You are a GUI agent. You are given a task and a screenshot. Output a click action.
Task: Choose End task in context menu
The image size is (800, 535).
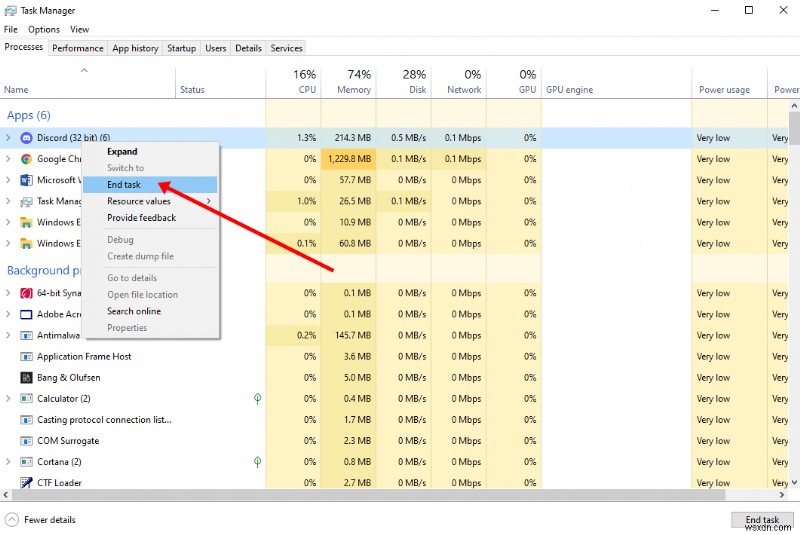coord(151,185)
